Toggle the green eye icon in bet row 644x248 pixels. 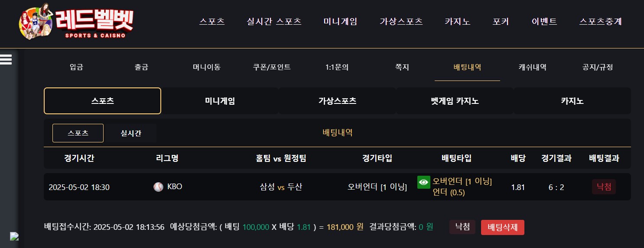point(423,182)
